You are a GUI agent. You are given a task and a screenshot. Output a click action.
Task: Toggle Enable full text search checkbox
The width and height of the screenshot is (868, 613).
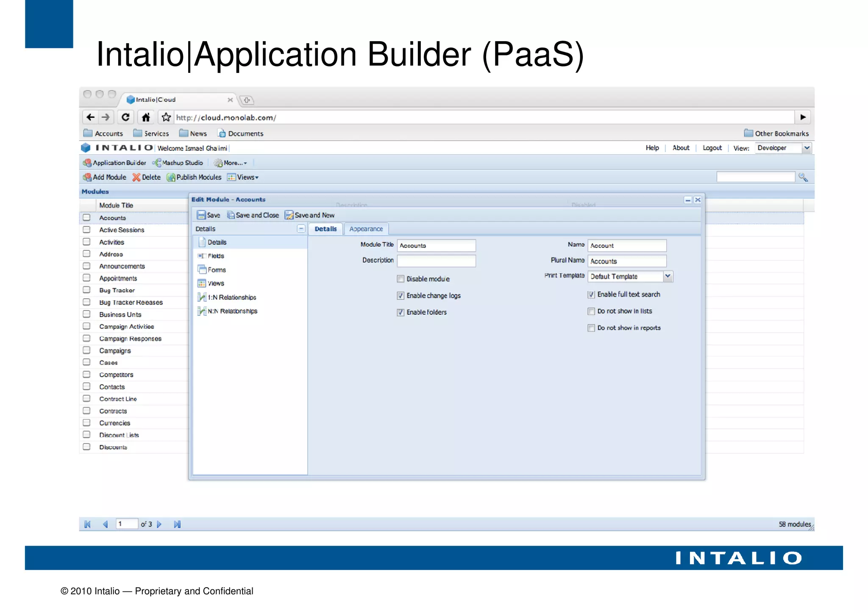(591, 294)
